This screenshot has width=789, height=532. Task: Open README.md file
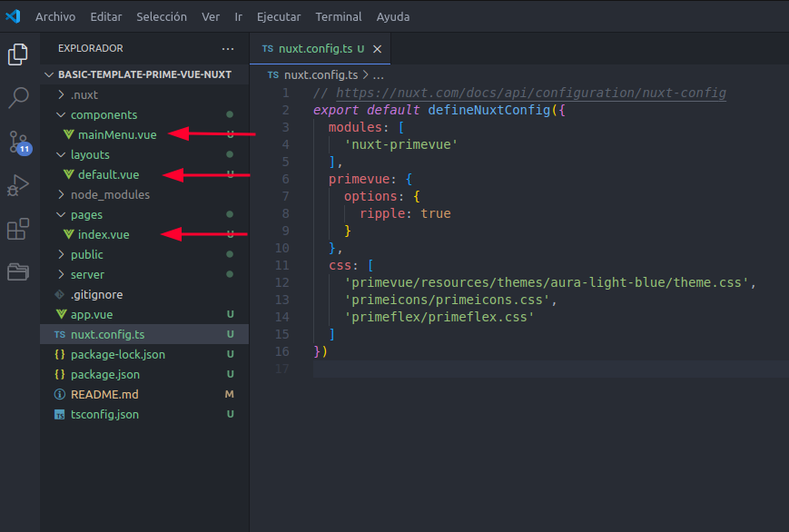coord(144,394)
